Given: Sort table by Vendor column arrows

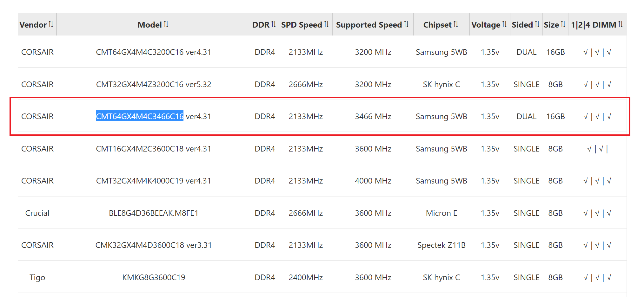Looking at the screenshot, I should click(51, 24).
